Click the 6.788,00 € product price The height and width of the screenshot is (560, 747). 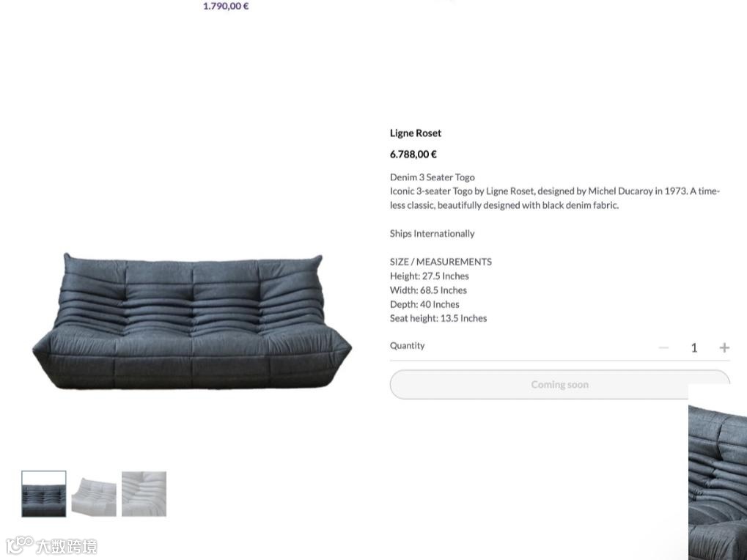[x=413, y=154]
